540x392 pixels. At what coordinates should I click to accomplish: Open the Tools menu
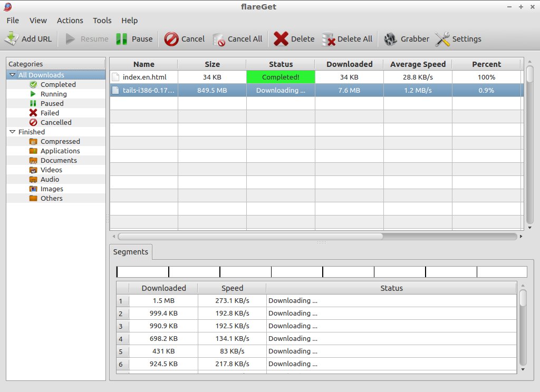pos(102,21)
